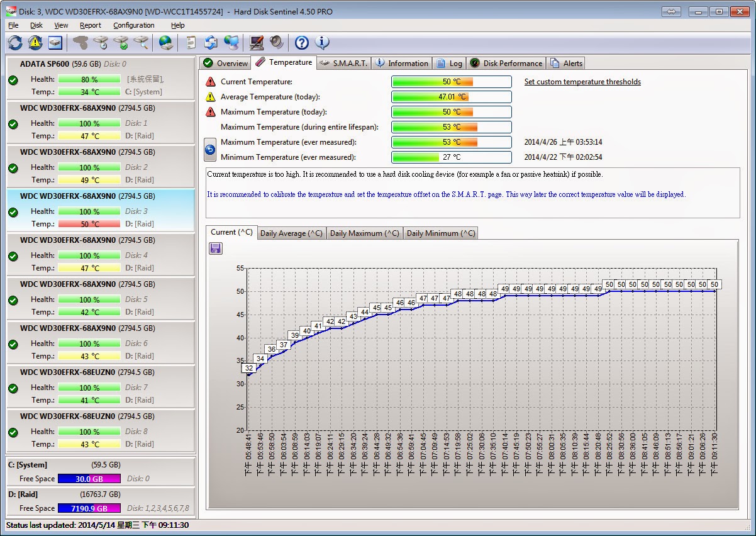The image size is (756, 536).
Task: Click the red warning icon beside Maximum Temperature (today)
Action: click(x=211, y=112)
